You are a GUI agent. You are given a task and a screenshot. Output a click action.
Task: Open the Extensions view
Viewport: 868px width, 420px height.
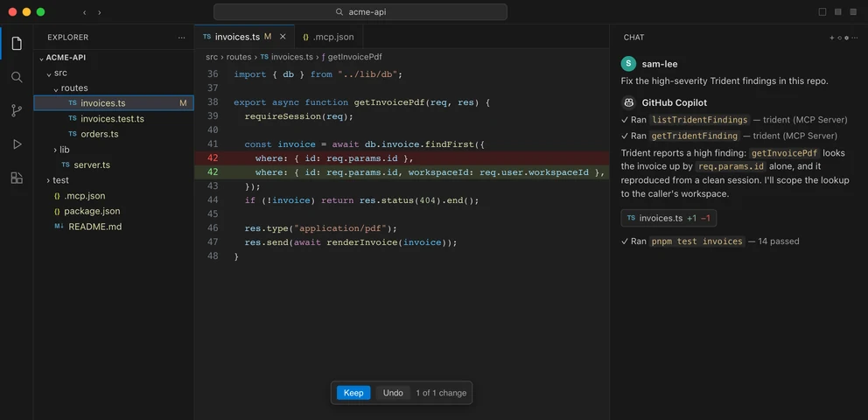click(x=17, y=178)
